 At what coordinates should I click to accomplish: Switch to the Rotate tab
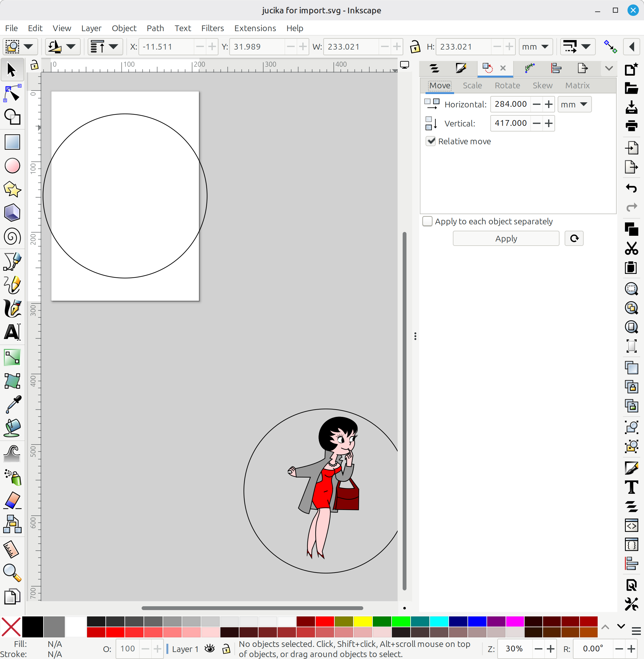click(507, 85)
